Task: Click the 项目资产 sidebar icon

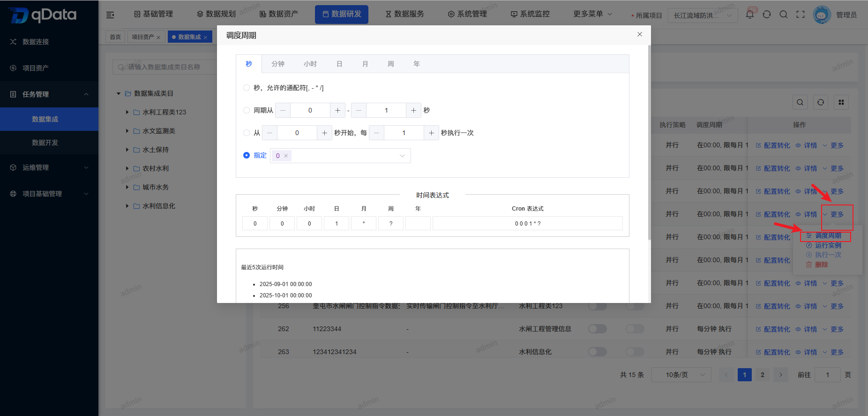Action: coord(13,68)
